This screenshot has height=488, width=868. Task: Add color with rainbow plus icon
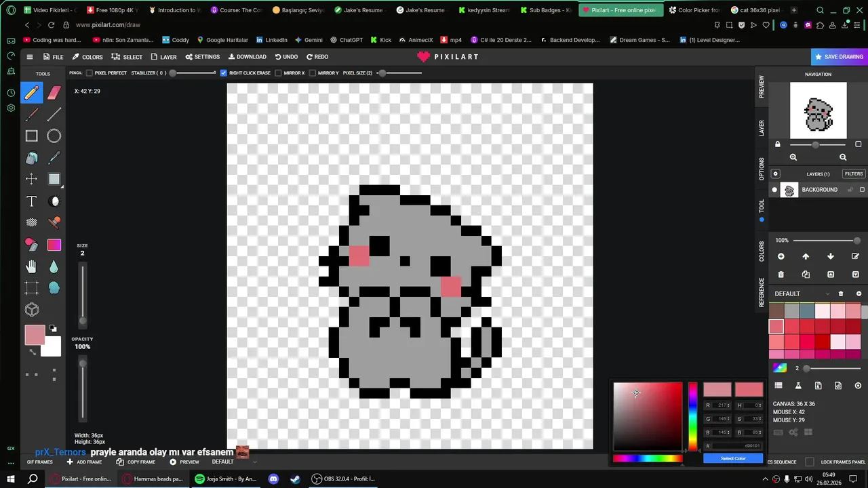[x=780, y=368]
